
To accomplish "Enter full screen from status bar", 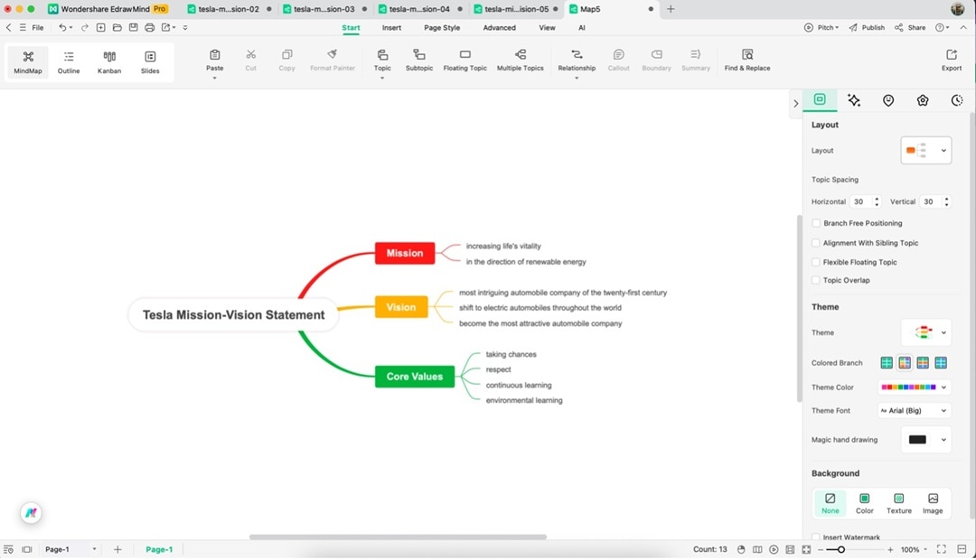I will point(941,549).
